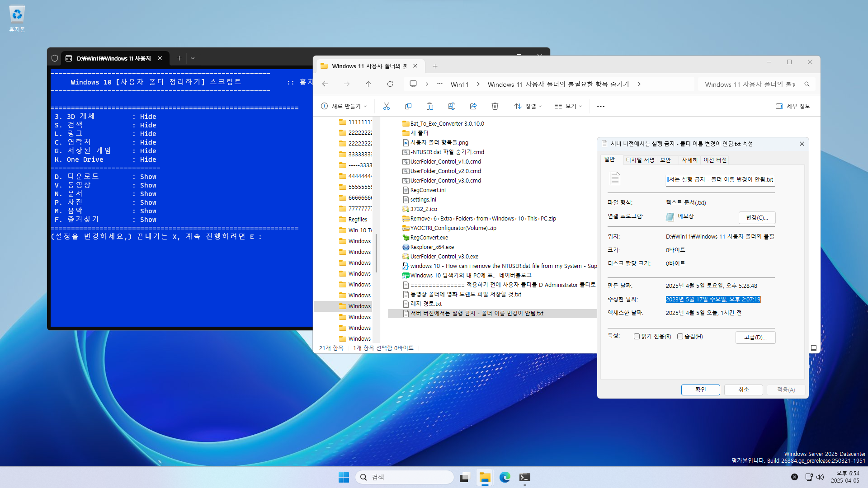868x488 pixels.
Task: Click the chevron after the PC icon
Action: pos(426,84)
